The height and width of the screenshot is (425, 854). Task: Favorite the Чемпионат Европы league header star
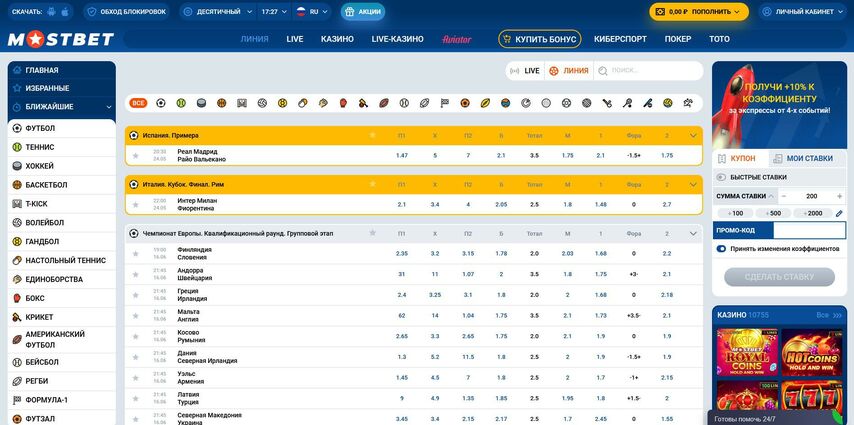pyautogui.click(x=373, y=233)
